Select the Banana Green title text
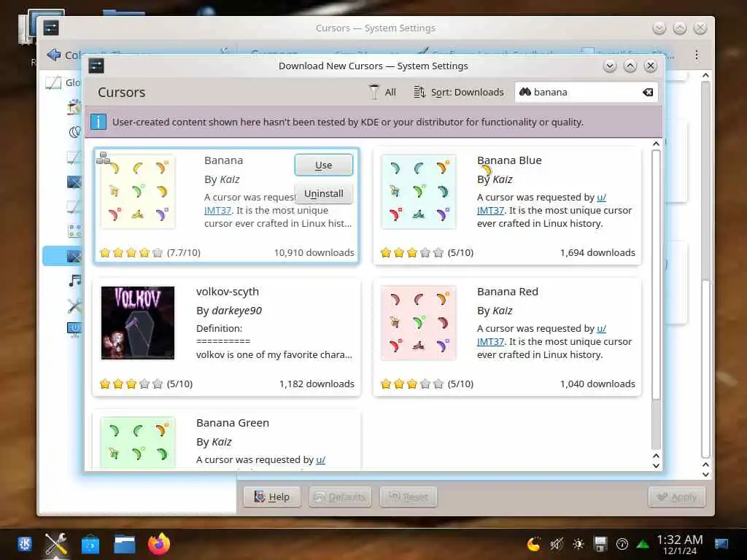747x560 pixels. [233, 423]
